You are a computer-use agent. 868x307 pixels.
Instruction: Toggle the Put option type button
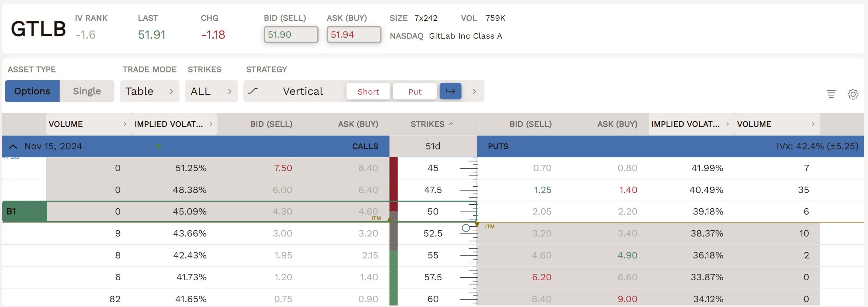click(415, 91)
